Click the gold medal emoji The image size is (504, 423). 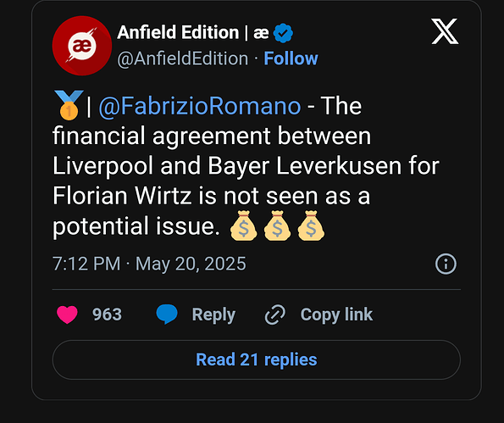[x=69, y=105]
